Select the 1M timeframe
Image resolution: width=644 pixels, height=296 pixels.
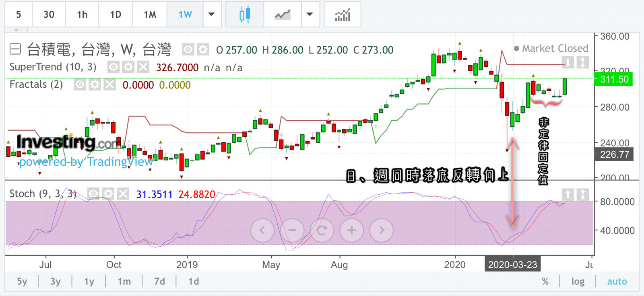[150, 14]
